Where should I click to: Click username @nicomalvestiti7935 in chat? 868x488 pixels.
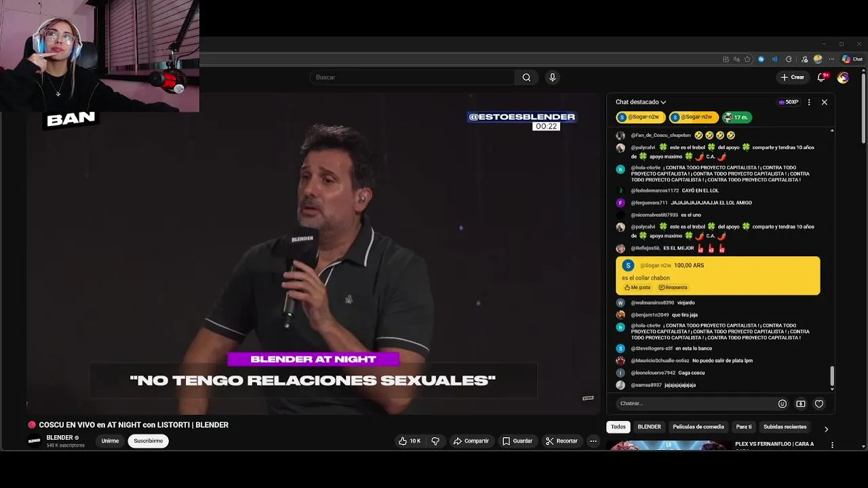pyautogui.click(x=654, y=215)
